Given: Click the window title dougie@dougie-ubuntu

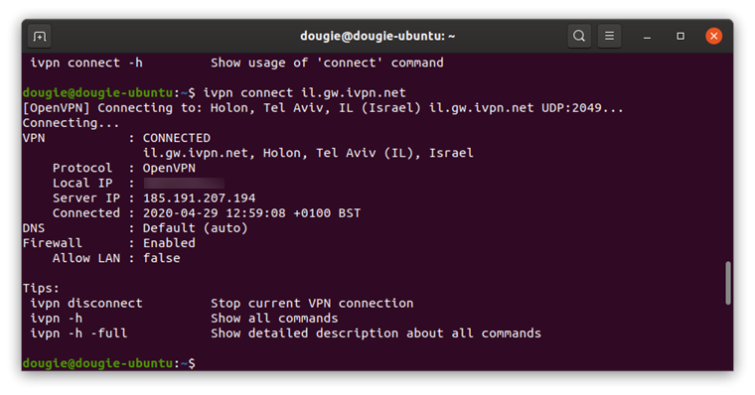Looking at the screenshot, I should 377,36.
